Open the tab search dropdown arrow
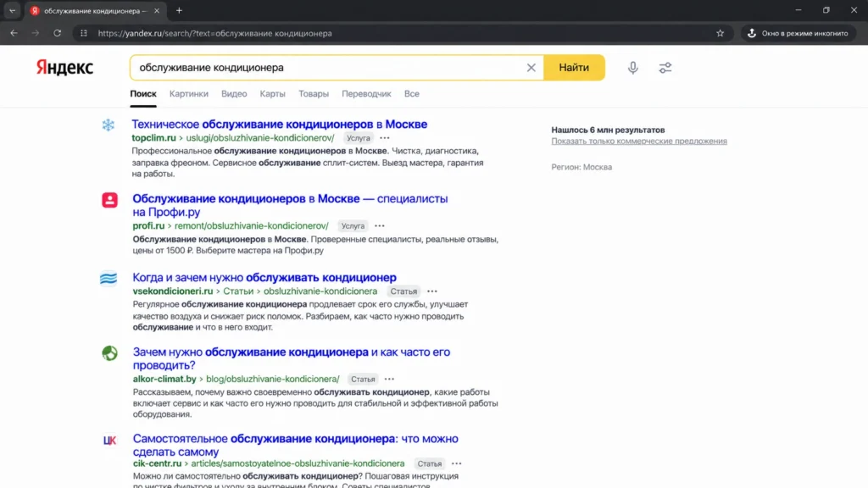The width and height of the screenshot is (868, 488). coord(12,10)
